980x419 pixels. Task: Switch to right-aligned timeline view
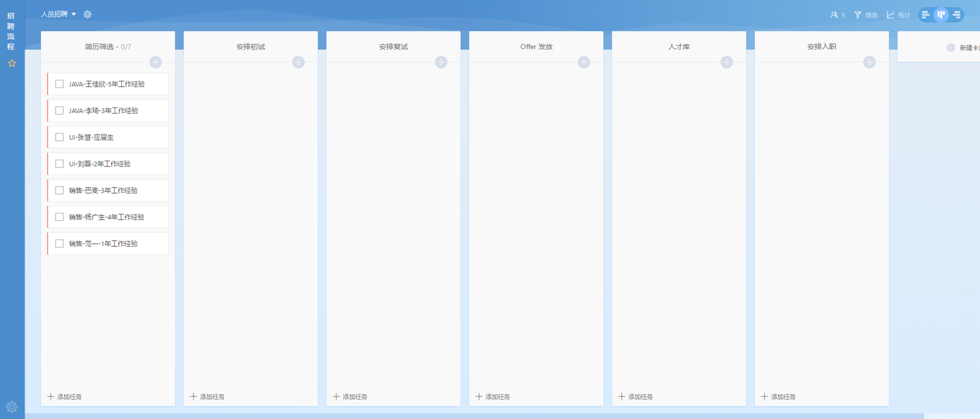957,15
